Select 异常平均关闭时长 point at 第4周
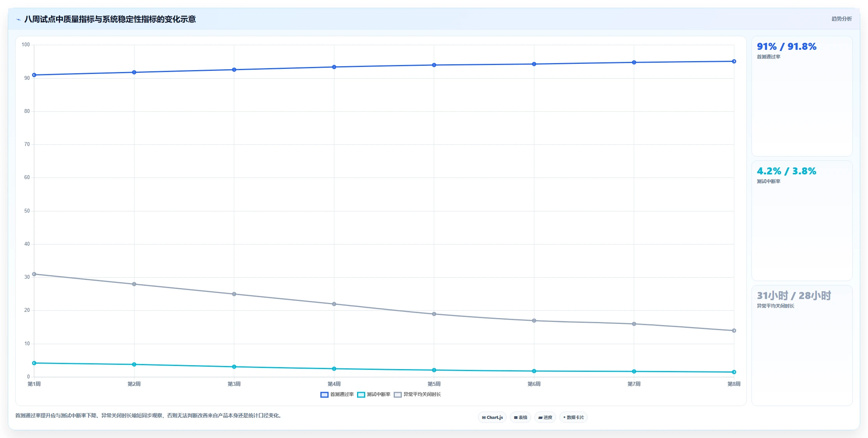The height and width of the screenshot is (438, 868). [334, 304]
